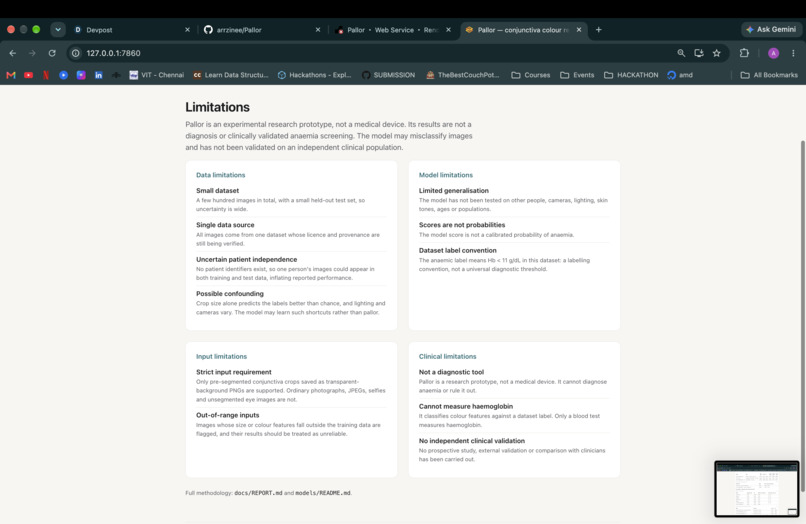
Task: Close the arrzinee/Pallor tab
Action: 318,30
